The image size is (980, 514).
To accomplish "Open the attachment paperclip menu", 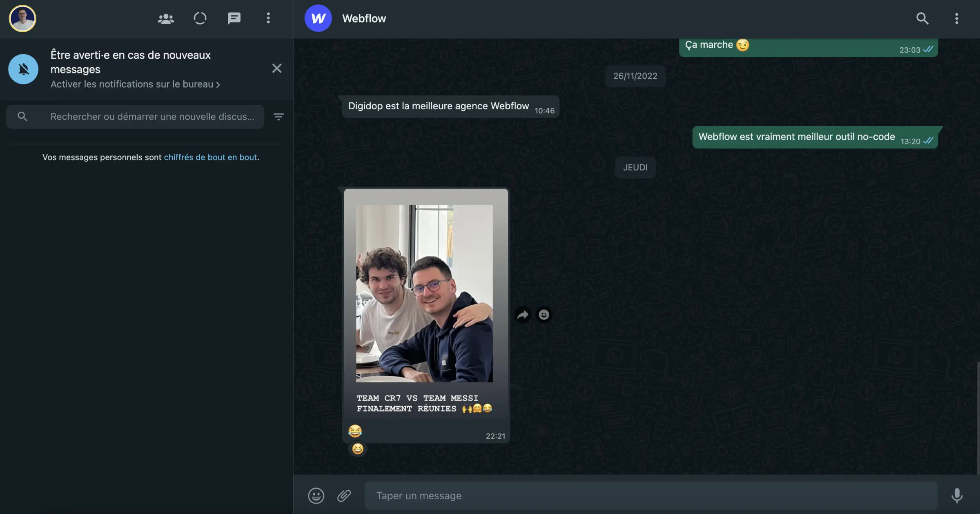I will click(x=344, y=496).
